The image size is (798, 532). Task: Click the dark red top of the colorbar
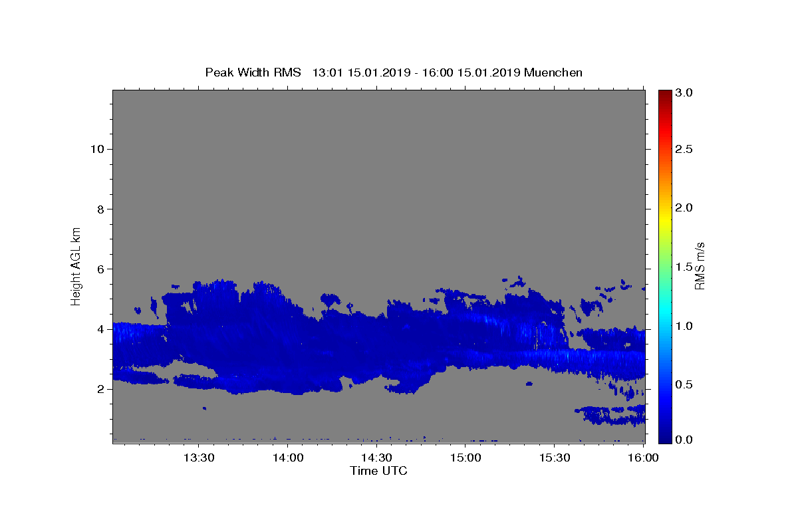[x=665, y=95]
